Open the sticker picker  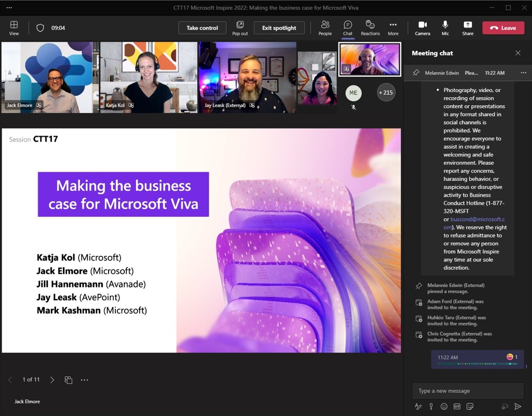[x=470, y=406]
